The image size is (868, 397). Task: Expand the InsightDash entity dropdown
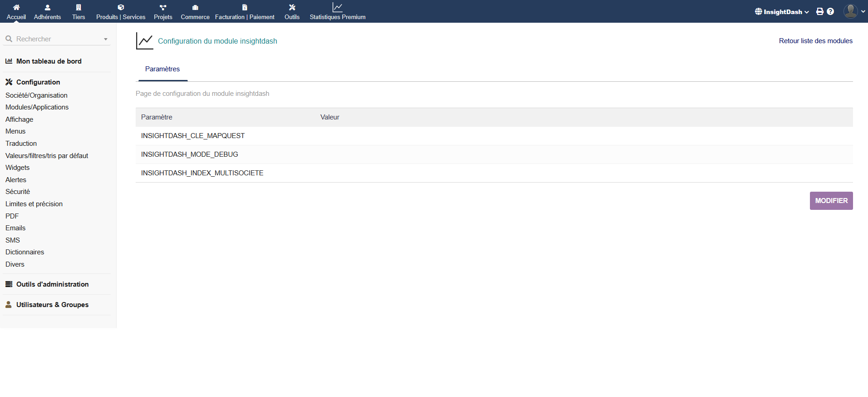coord(782,12)
